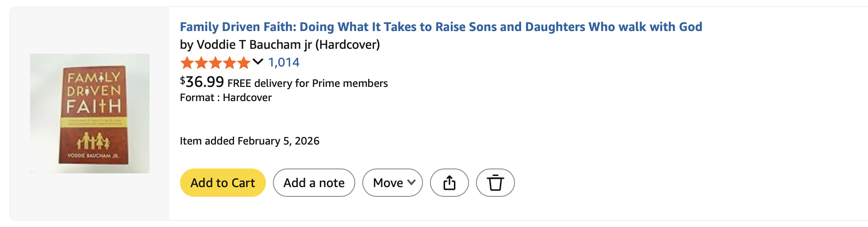
Task: Click the author name printed on book cover
Action: [93, 156]
